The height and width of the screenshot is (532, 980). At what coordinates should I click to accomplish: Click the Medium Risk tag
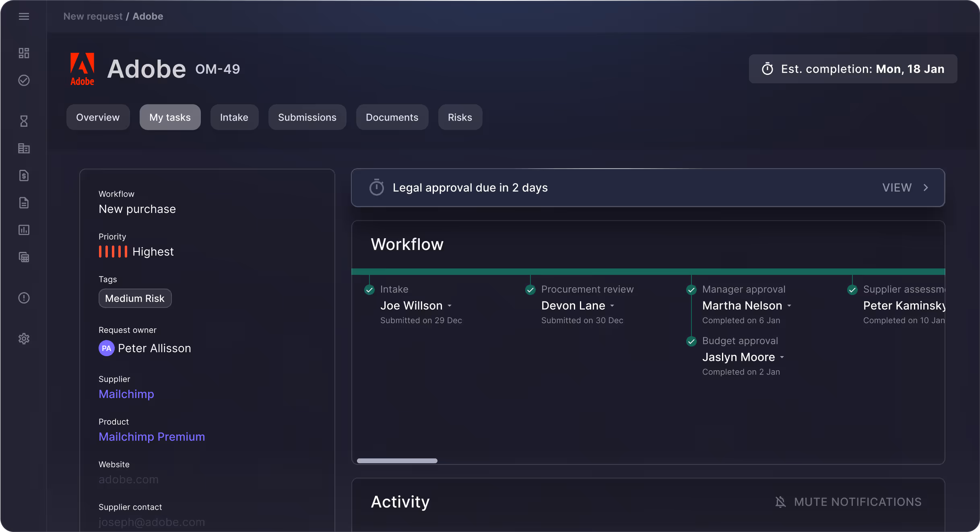click(x=135, y=298)
